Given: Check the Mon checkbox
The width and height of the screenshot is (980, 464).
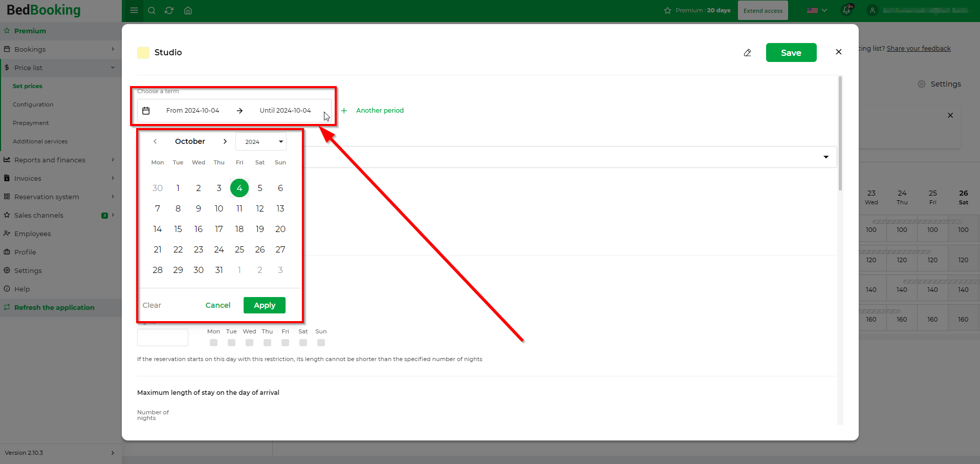Looking at the screenshot, I should 213,343.
